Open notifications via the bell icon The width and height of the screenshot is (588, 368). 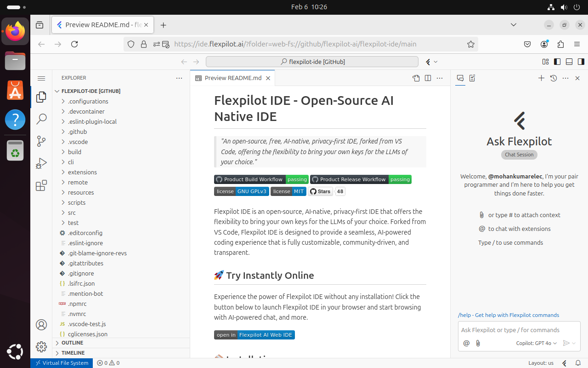coord(578,363)
